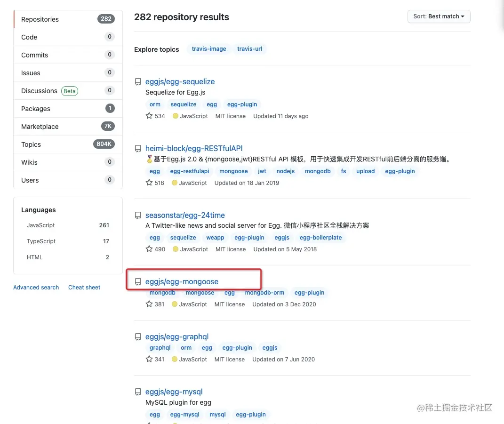Click repo icon beside eggjs/egg-sequelize

138,82
